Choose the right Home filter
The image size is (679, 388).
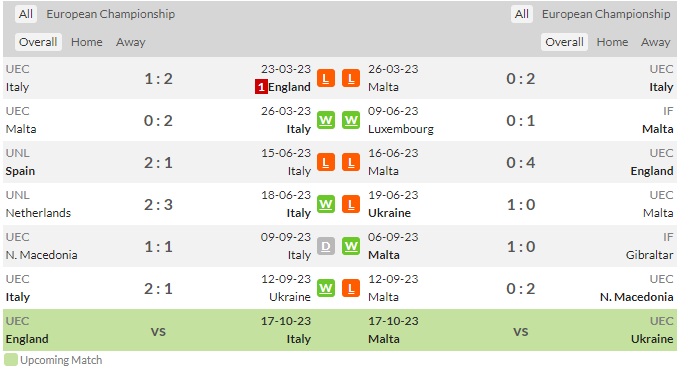click(612, 42)
